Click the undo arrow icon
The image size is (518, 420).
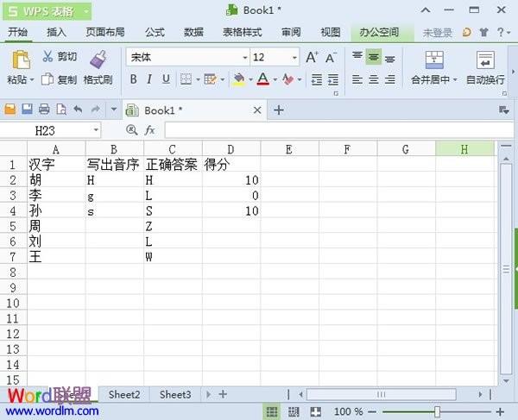coord(78,110)
